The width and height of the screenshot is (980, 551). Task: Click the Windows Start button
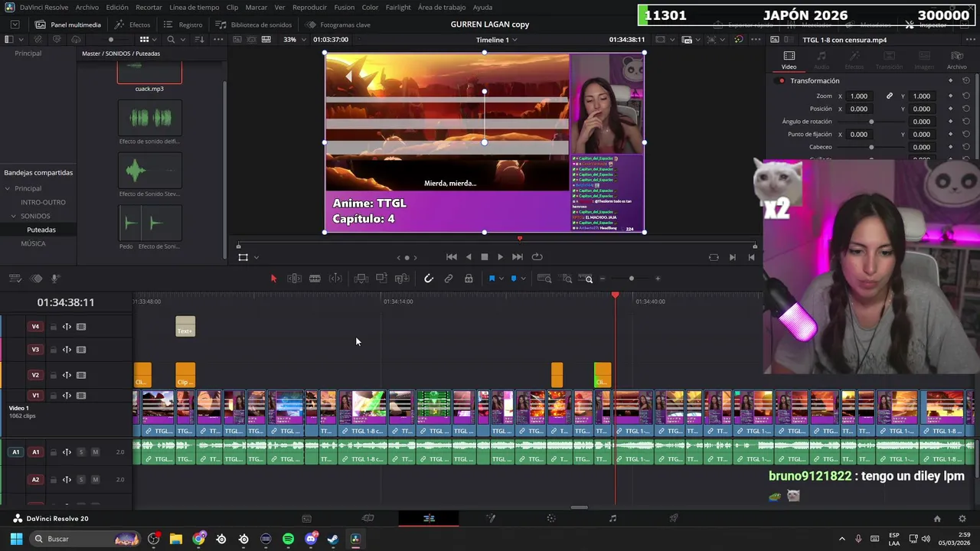point(16,539)
